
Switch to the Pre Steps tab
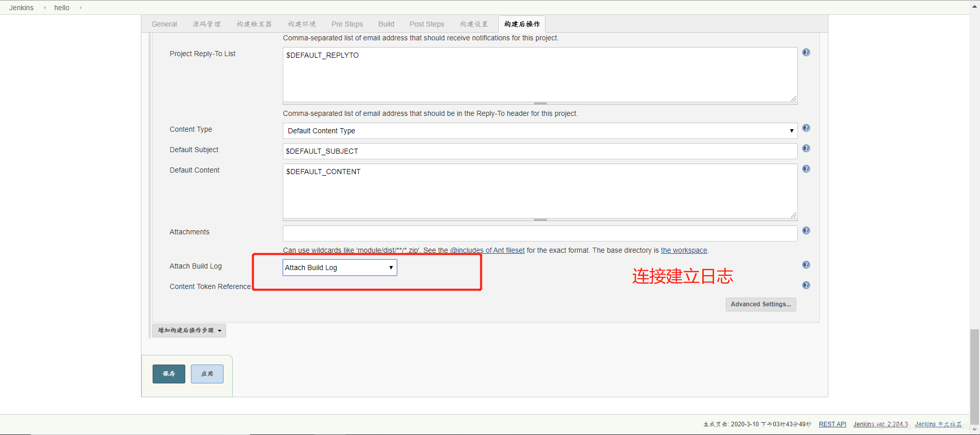tap(347, 24)
